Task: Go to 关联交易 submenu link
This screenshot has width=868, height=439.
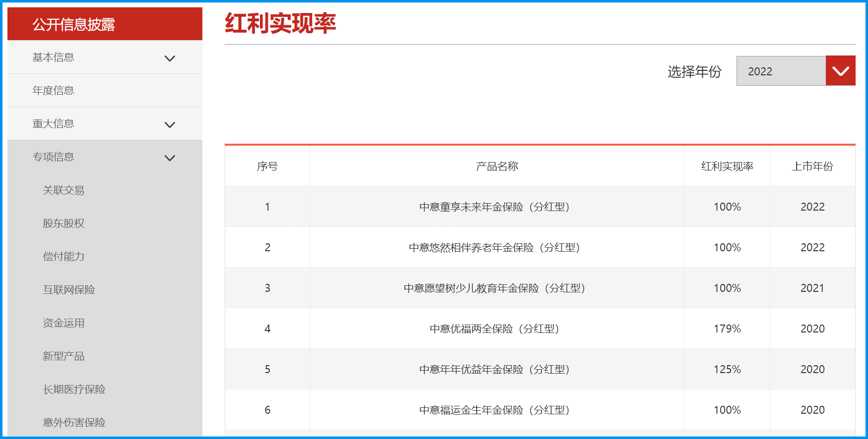Action: (x=63, y=190)
